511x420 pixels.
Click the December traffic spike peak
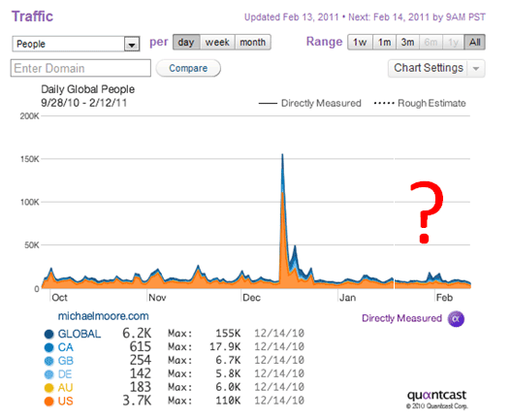tap(282, 155)
